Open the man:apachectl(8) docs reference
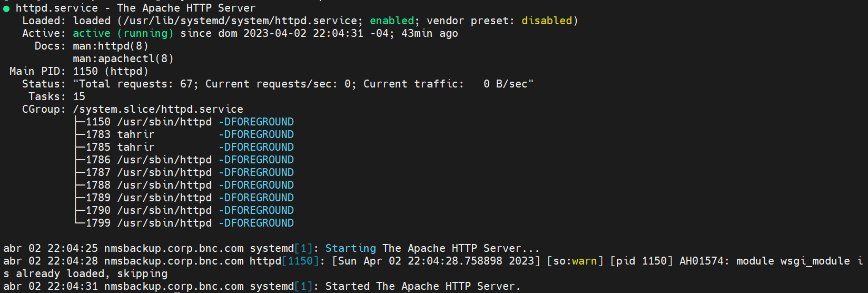This screenshot has width=868, height=293. click(123, 58)
